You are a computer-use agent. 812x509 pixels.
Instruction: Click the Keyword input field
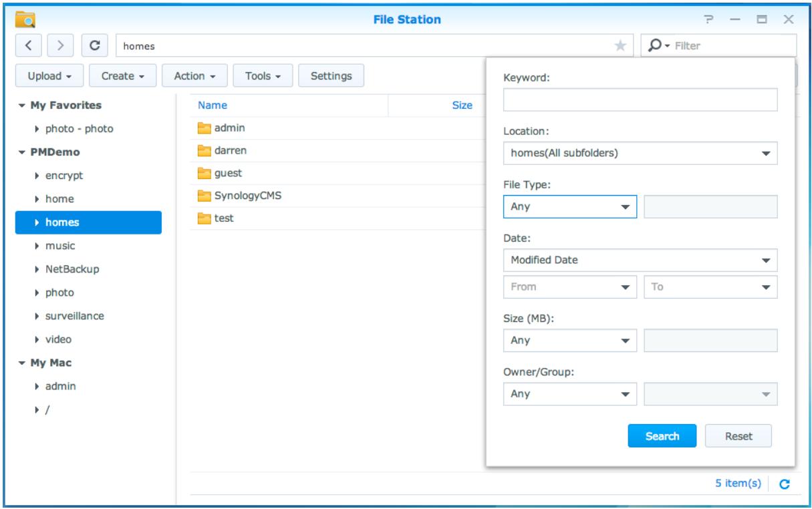[x=640, y=100]
